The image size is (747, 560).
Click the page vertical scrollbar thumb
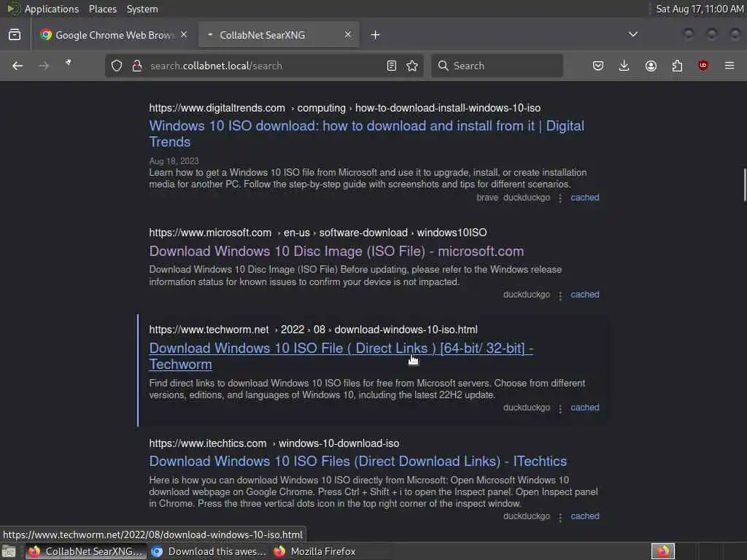tap(745, 184)
